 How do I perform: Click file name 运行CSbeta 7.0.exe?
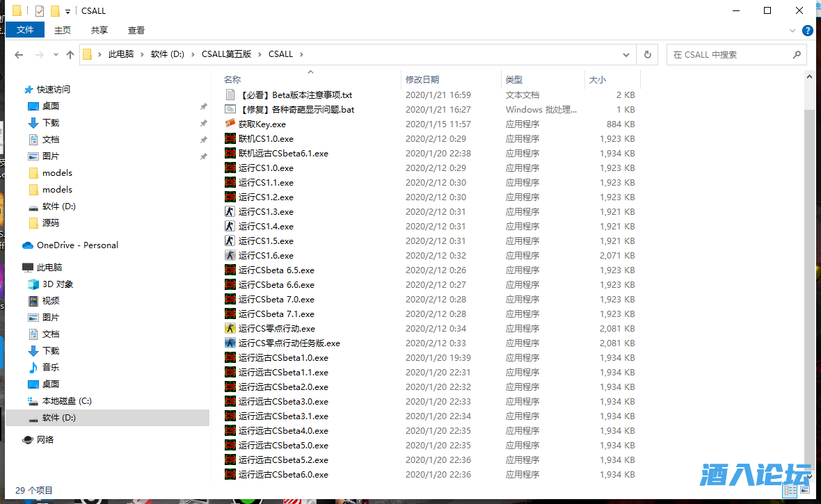276,300
